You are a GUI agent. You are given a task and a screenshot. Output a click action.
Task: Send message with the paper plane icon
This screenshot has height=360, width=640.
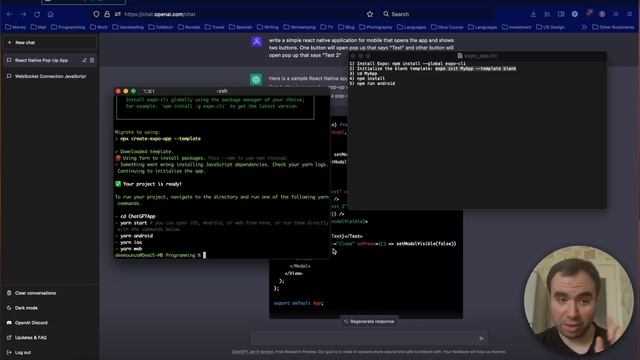[x=482, y=338]
